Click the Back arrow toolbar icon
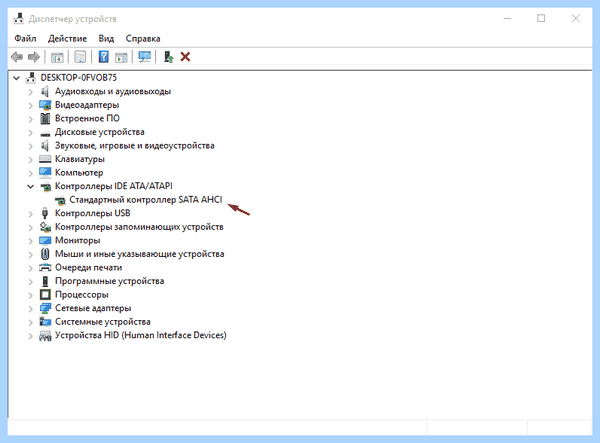The height and width of the screenshot is (443, 600). [17, 57]
